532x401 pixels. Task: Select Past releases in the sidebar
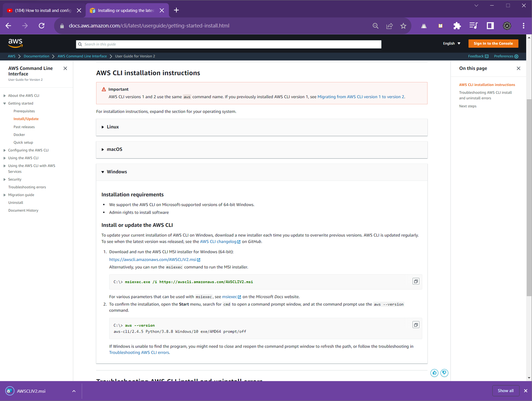click(x=24, y=127)
